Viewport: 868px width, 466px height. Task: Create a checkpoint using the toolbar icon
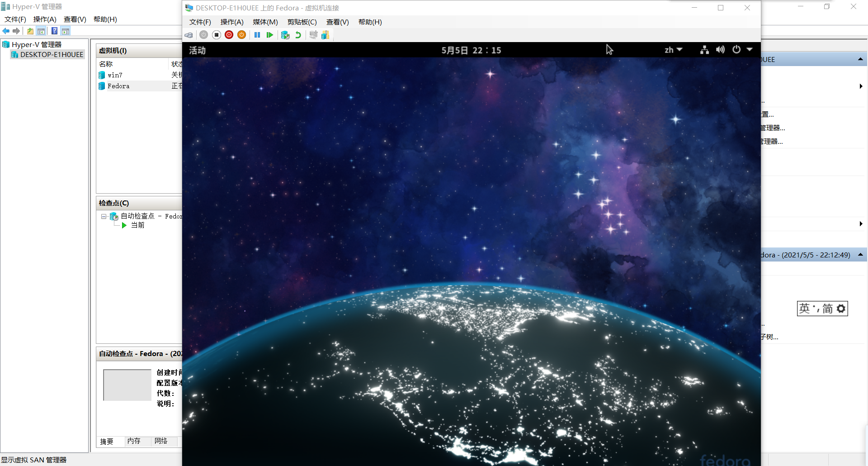pos(285,35)
